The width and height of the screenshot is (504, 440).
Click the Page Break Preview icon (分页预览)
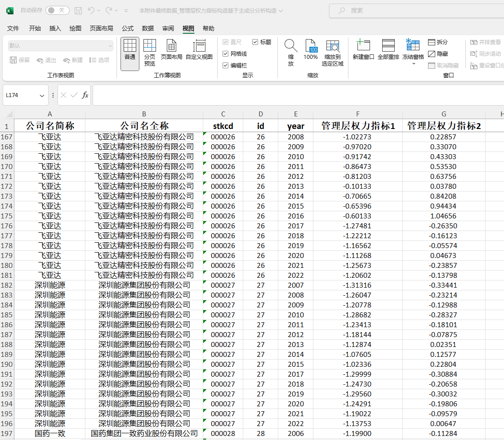pyautogui.click(x=150, y=53)
